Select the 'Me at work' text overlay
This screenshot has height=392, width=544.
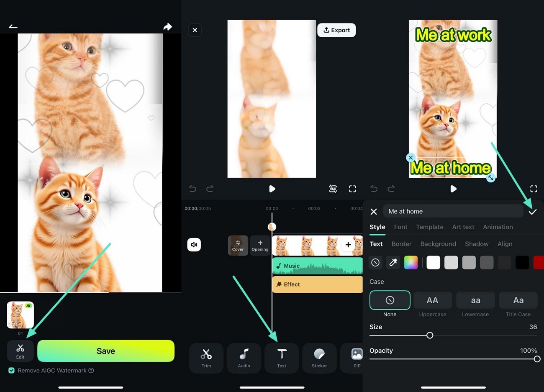453,35
